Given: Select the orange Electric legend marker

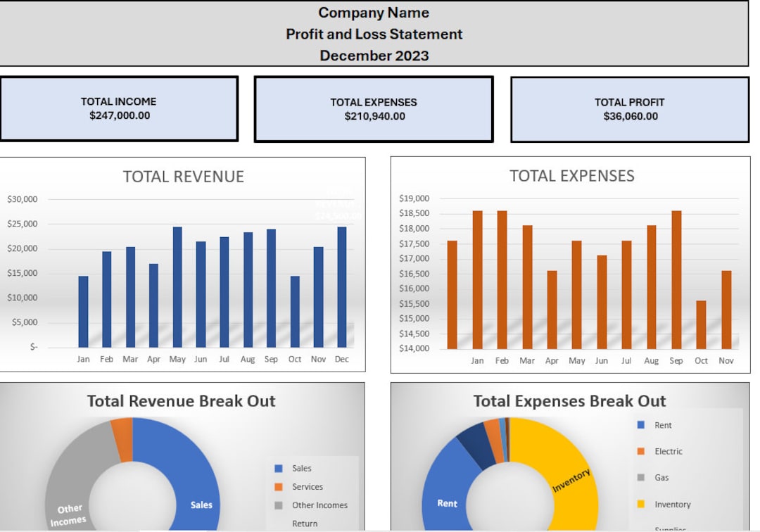Looking at the screenshot, I should coord(642,451).
